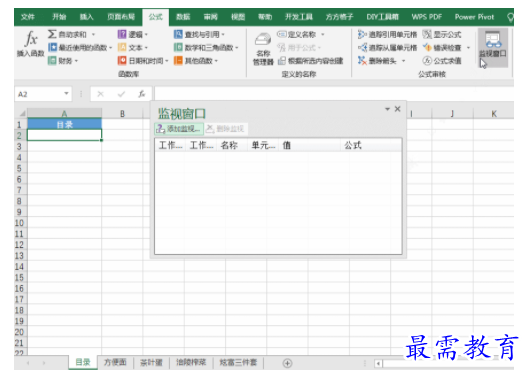Click the select-all corner triangle
Viewport: 527px width, 379px height.
tap(22, 114)
